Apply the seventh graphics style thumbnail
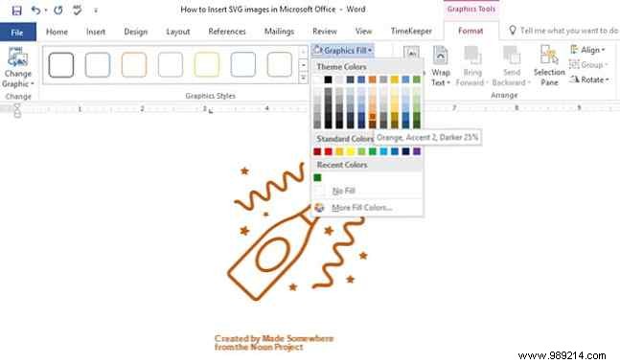 coord(280,64)
